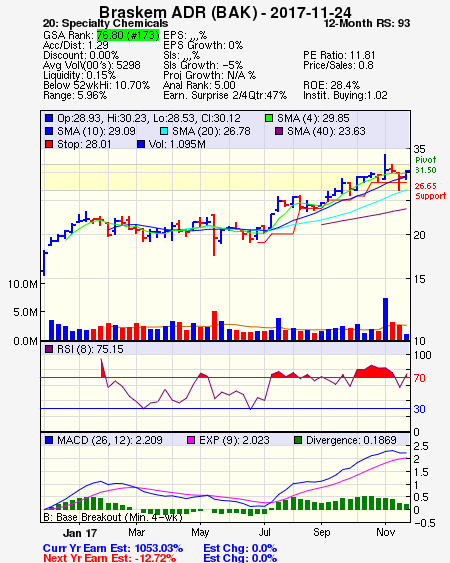Click the May date axis label
The height and width of the screenshot is (563, 450).
click(200, 532)
